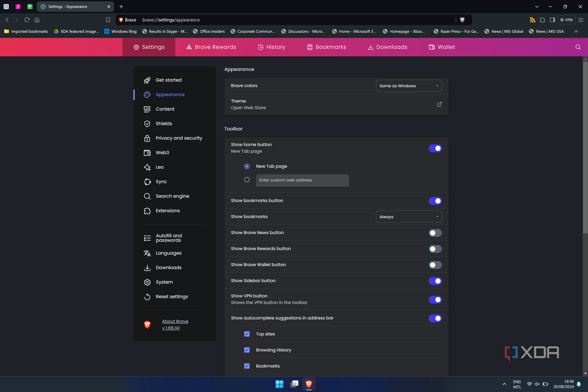Click the Content icon in sidebar

point(147,109)
